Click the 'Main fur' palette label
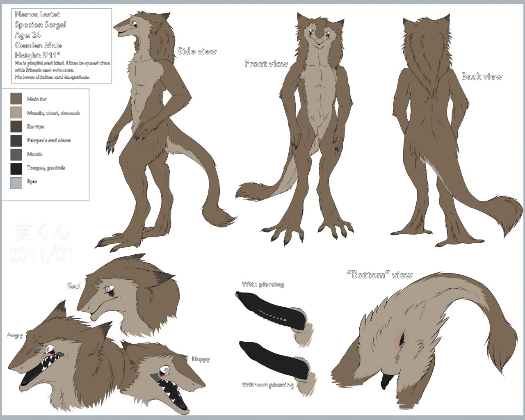The width and height of the screenshot is (525, 420). (x=37, y=99)
